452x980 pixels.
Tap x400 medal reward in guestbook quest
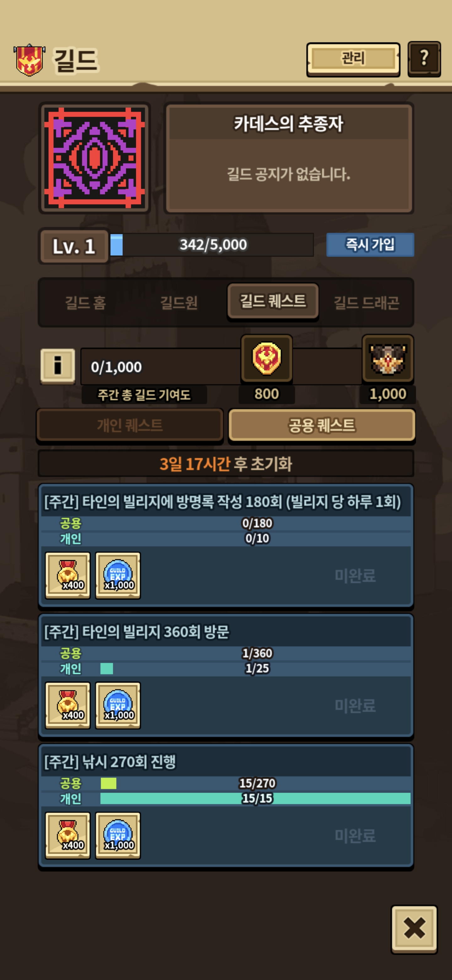point(68,575)
